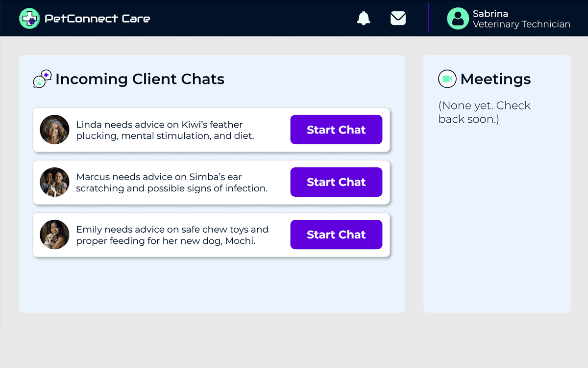Click the Incoming Client Chats bubble icon

point(43,79)
